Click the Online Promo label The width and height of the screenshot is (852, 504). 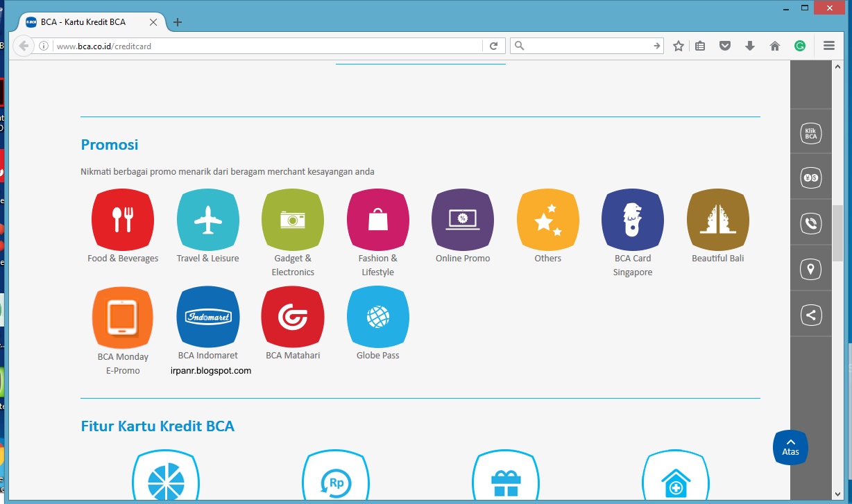(463, 258)
